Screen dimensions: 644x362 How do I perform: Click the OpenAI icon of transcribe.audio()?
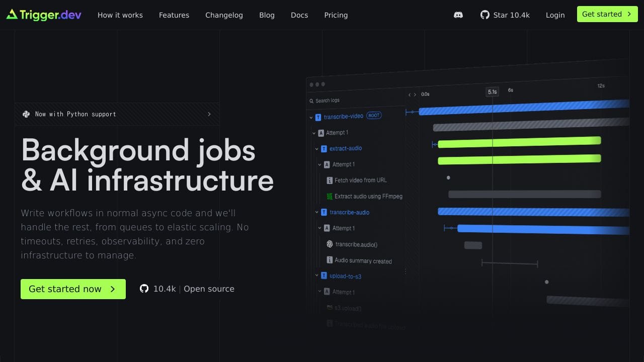330,244
